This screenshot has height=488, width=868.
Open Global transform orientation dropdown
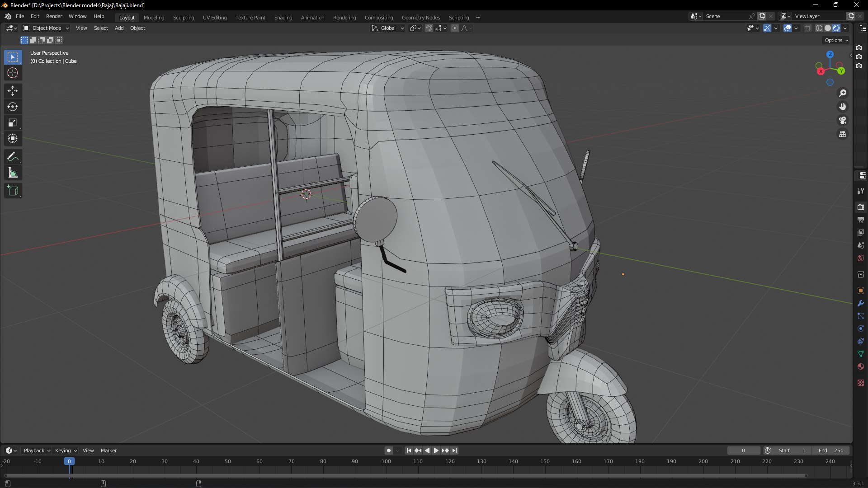point(388,28)
